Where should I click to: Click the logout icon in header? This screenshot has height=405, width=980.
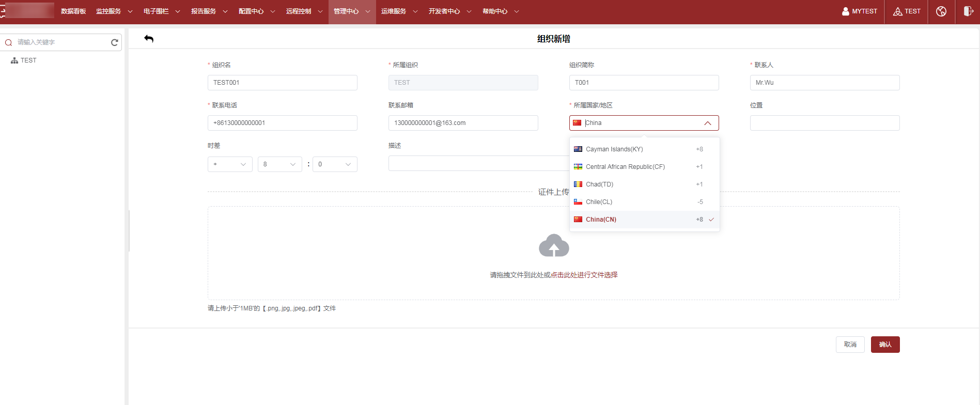[968, 11]
